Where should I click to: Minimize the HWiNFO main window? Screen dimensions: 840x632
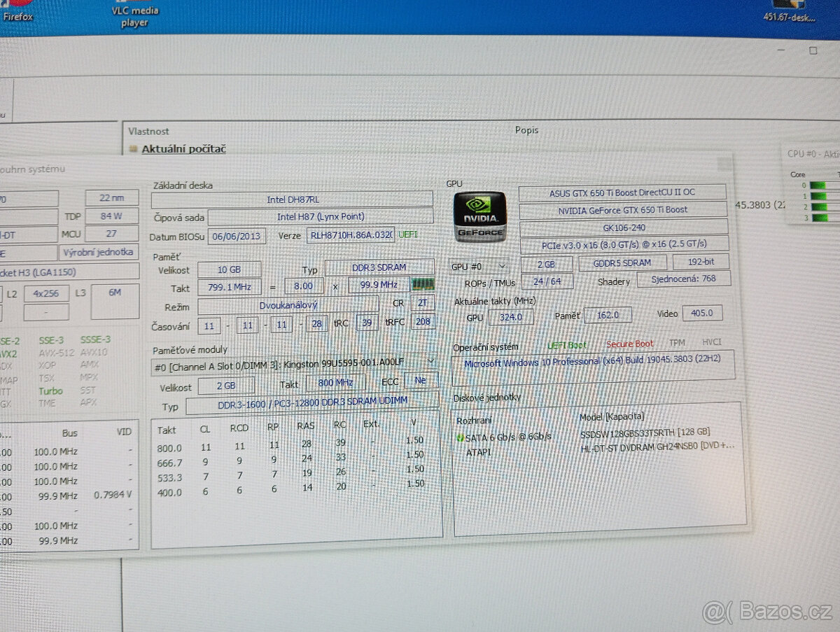tap(781, 51)
